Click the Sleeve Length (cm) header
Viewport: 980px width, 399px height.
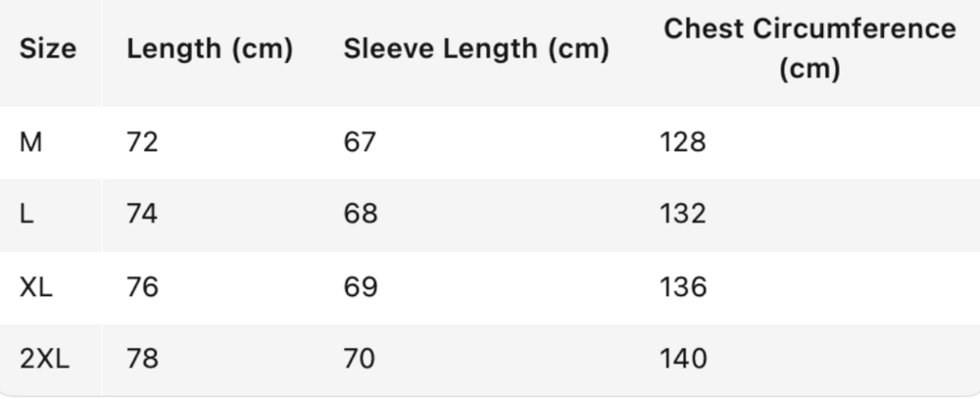pos(476,50)
